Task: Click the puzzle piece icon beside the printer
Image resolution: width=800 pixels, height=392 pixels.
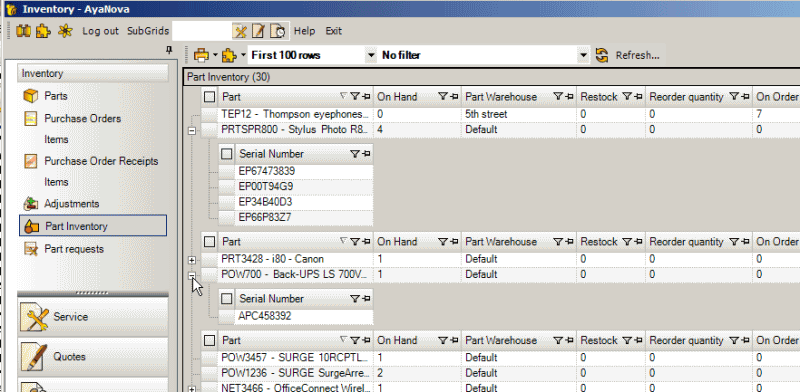Action: coord(230,55)
